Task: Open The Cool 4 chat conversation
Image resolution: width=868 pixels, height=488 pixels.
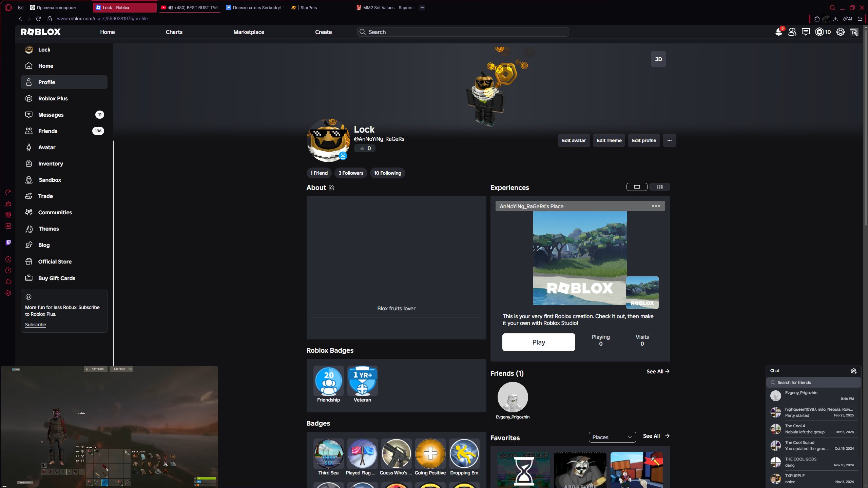Action: [813, 429]
